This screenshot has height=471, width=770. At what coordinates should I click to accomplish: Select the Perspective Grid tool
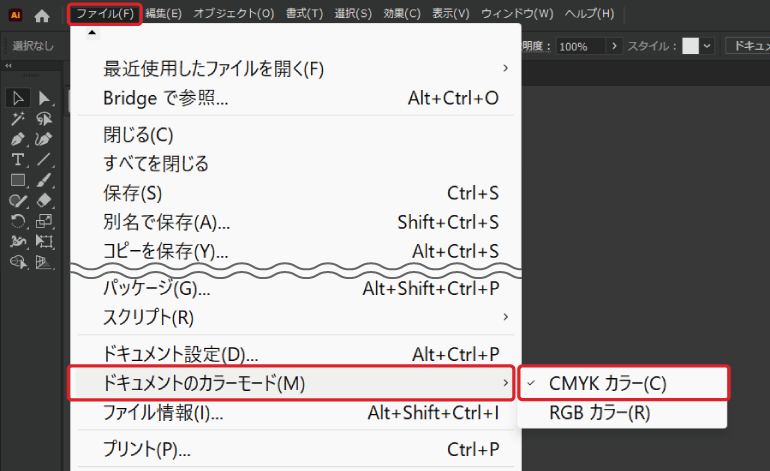(44, 262)
